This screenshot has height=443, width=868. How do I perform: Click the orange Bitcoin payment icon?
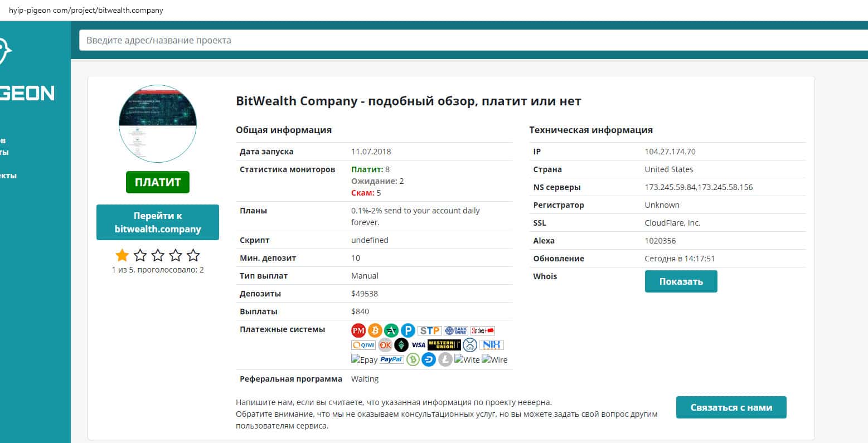click(x=375, y=330)
